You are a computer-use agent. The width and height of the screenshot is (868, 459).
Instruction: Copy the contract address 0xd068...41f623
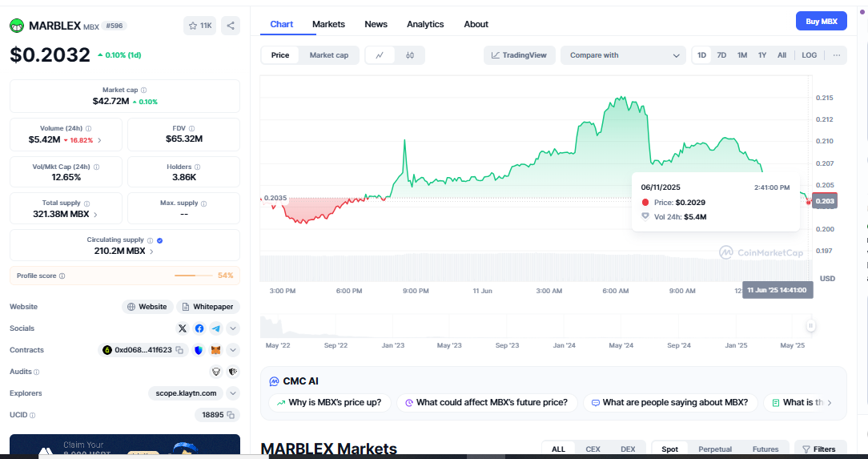(179, 350)
